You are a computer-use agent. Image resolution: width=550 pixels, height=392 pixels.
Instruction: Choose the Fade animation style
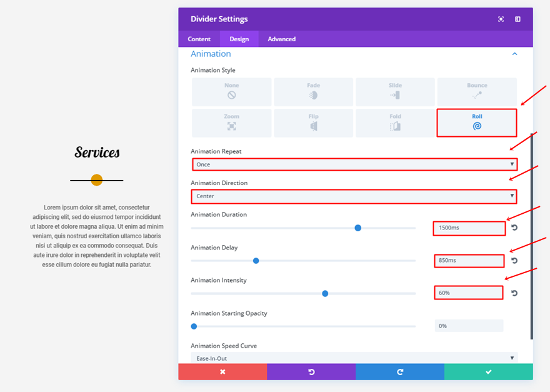(x=313, y=92)
